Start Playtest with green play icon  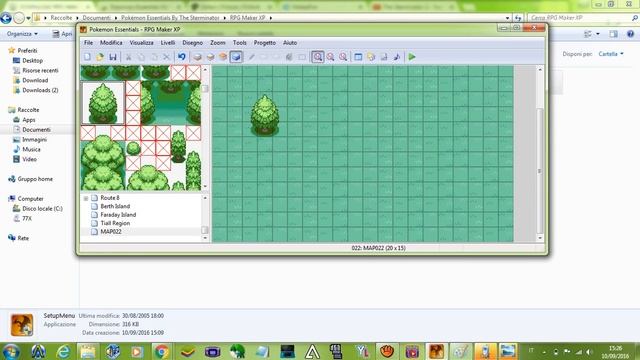coord(412,57)
